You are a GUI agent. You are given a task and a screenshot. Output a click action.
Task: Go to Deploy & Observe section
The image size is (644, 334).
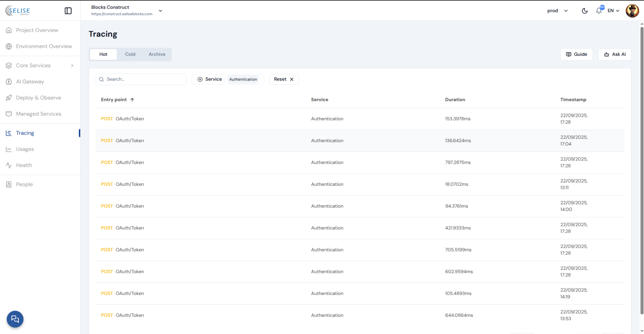[38, 98]
